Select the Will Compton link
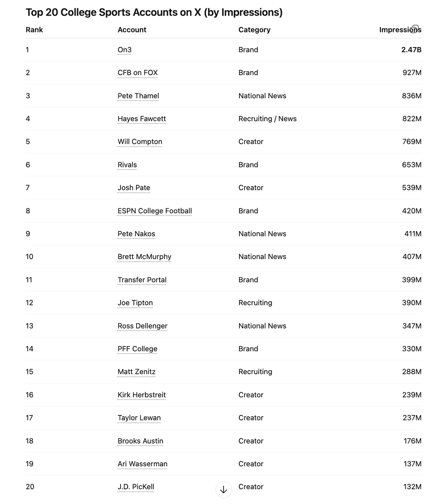Screen dimensions: 446x504 pos(139,142)
